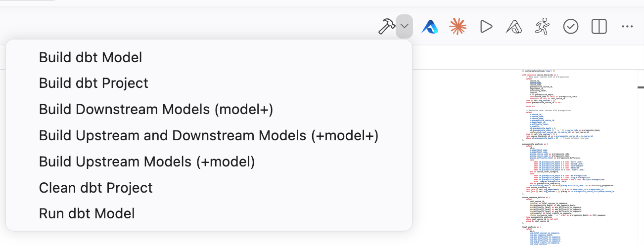Select Build dbt Model
Image resolution: width=644 pixels, height=245 pixels.
91,57
